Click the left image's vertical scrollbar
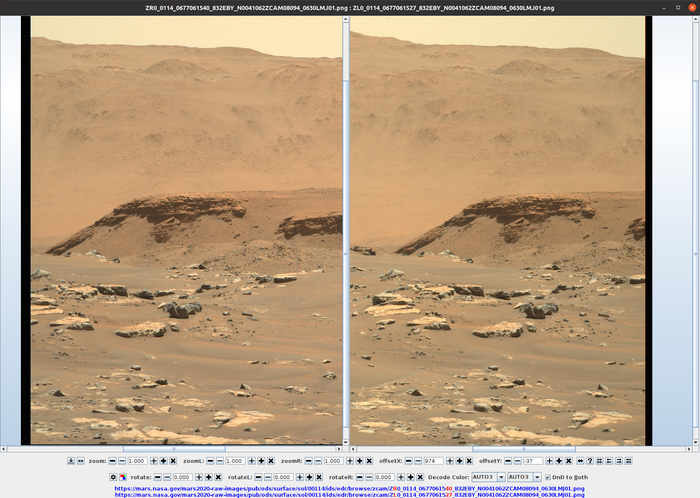Viewport: 700px width, 498px height. 346,231
